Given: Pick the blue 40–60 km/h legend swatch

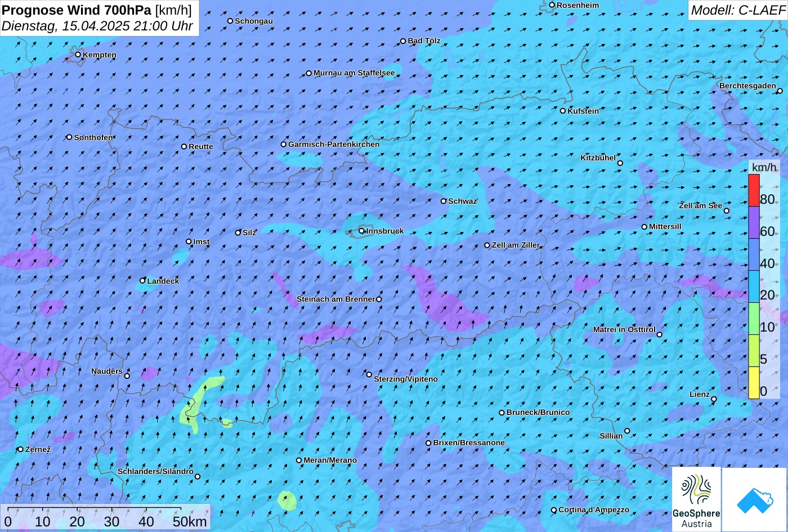Looking at the screenshot, I should tap(754, 254).
